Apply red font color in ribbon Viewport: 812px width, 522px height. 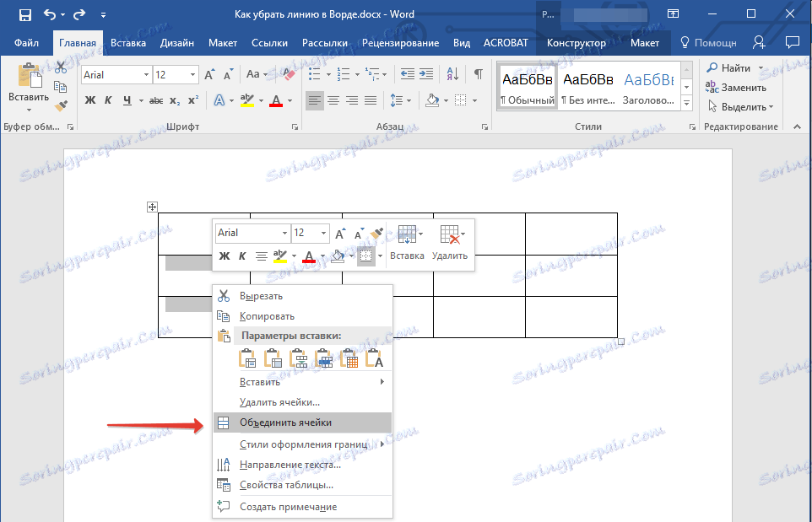coord(276,100)
